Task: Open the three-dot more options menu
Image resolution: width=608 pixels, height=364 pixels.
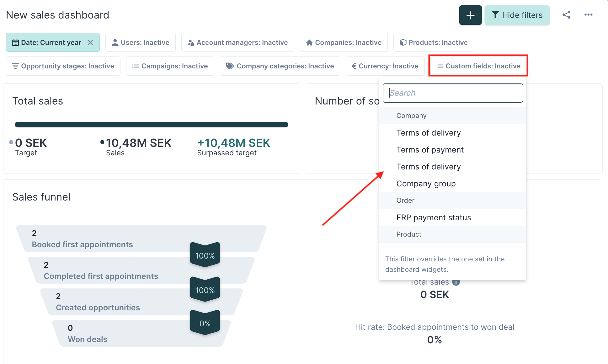Action: pos(589,15)
